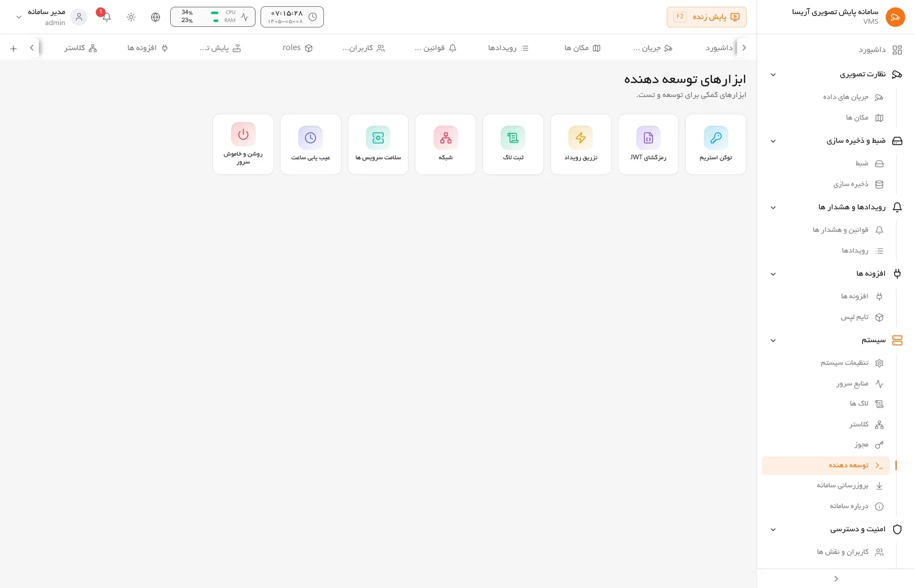Switch to the مکان ها tab
Image resolution: width=915 pixels, height=588 pixels.
(583, 48)
